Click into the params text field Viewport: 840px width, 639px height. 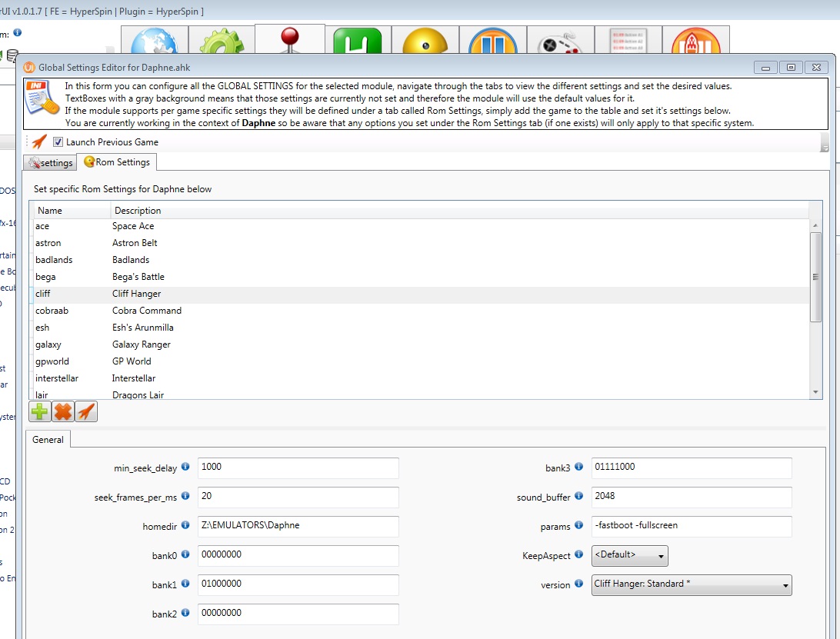[x=691, y=526]
